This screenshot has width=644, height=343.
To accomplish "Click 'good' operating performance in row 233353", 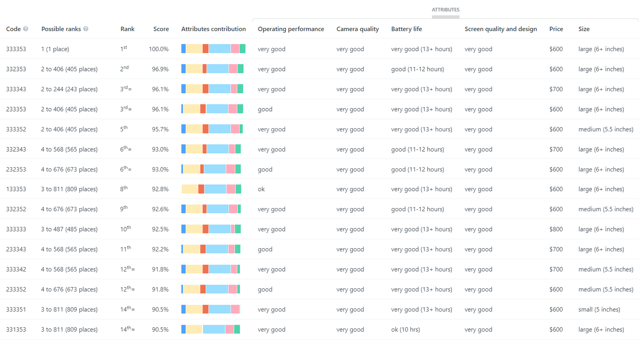I will pyautogui.click(x=265, y=109).
